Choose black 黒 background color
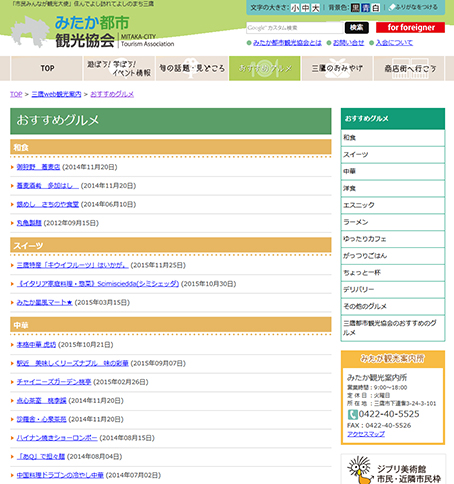Viewport: 454px width, 484px height. coord(355,8)
